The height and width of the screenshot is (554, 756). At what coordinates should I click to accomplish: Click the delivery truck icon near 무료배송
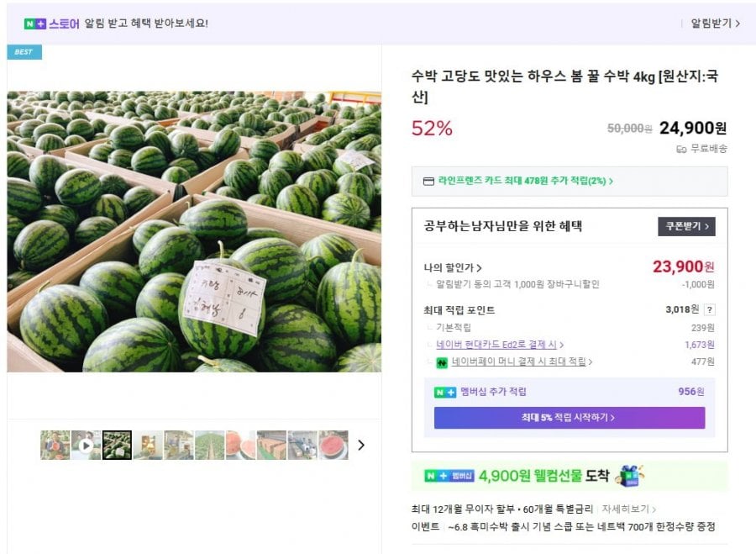tap(681, 149)
